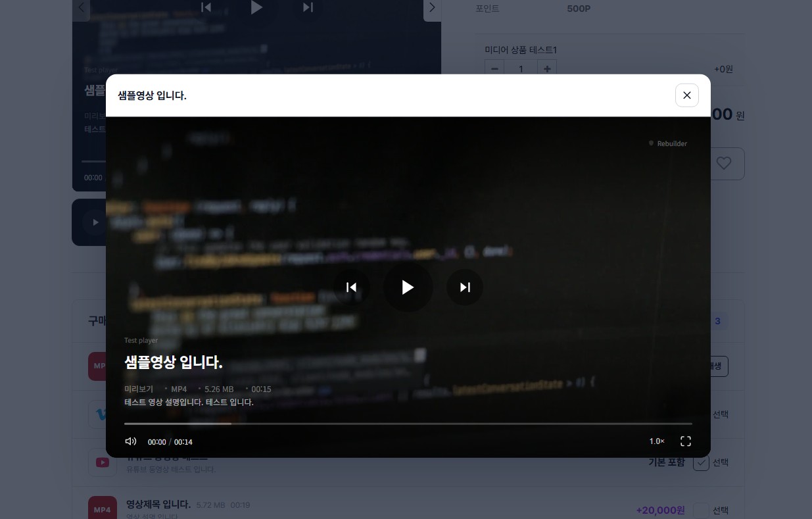
Task: Go to previous slide with left chevron arrow
Action: coord(81,8)
